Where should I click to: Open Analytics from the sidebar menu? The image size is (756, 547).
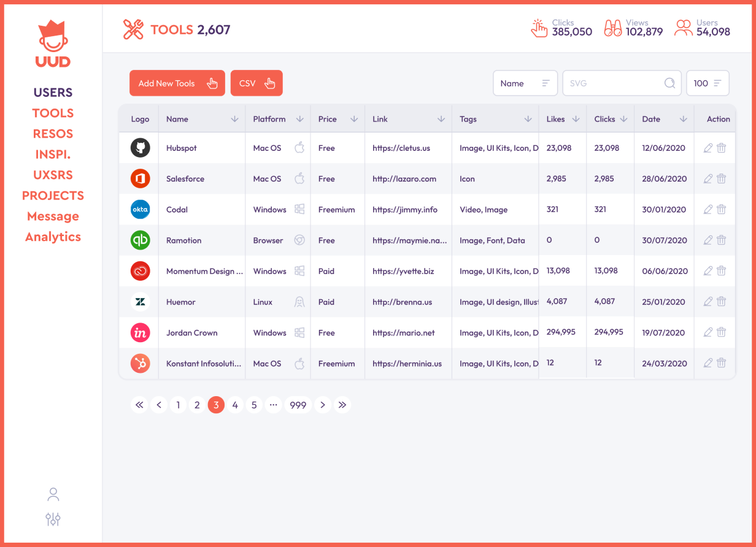click(53, 237)
